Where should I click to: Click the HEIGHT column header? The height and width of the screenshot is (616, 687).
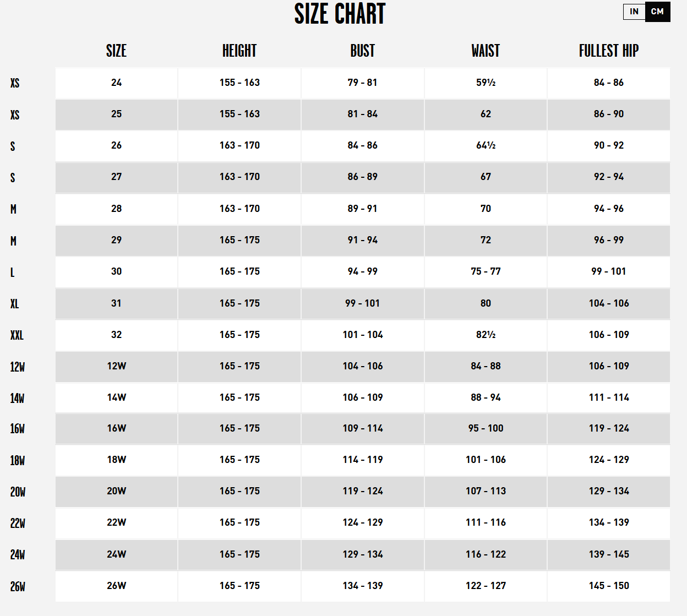[x=239, y=51]
